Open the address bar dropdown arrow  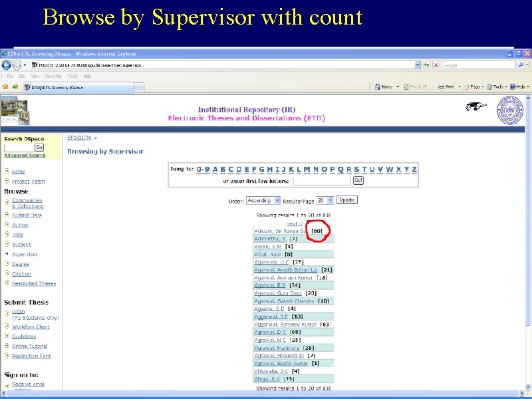418,65
